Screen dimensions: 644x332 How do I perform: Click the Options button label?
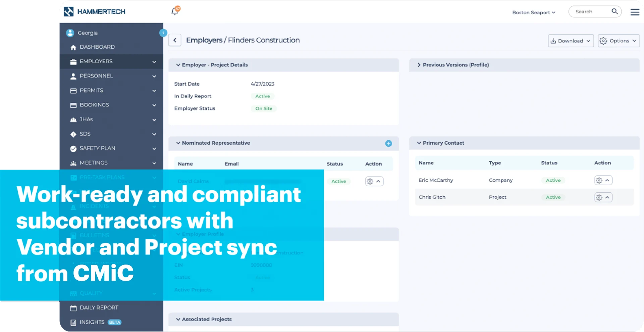coord(619,41)
